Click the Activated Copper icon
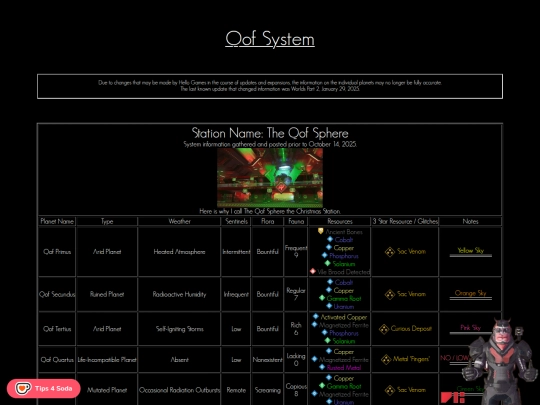Viewport: 540px width, 405px height. pos(316,316)
